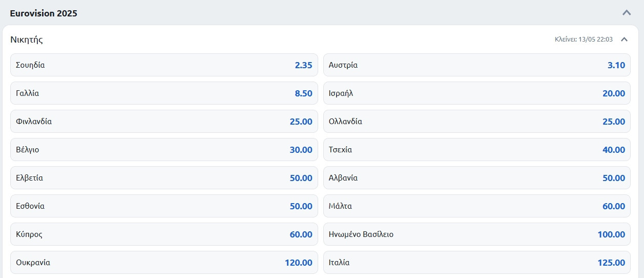
Task: Click the Eurovision 2025 header title
Action: pos(44,13)
